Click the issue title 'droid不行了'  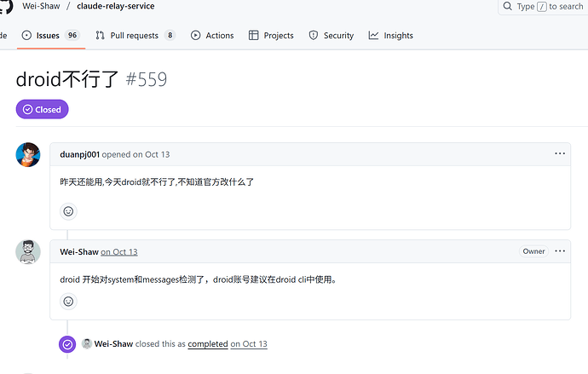(x=67, y=79)
